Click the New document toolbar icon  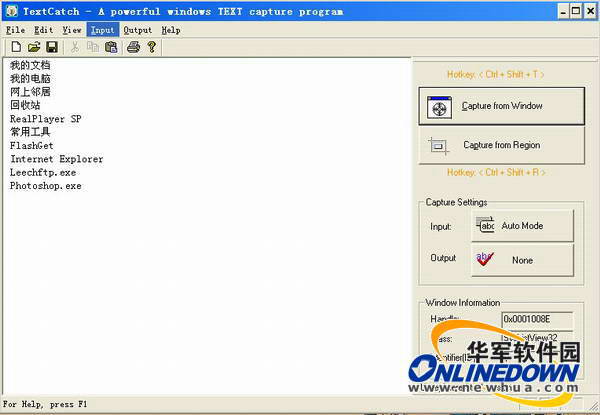pos(16,47)
